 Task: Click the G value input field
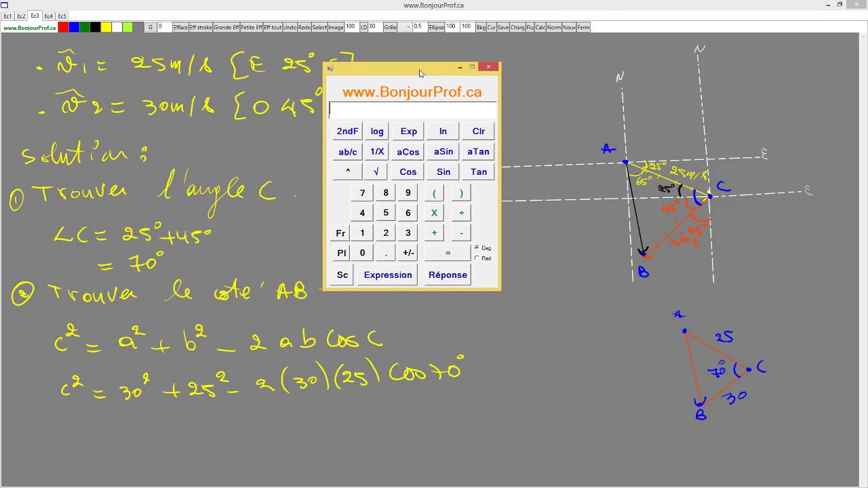[164, 27]
